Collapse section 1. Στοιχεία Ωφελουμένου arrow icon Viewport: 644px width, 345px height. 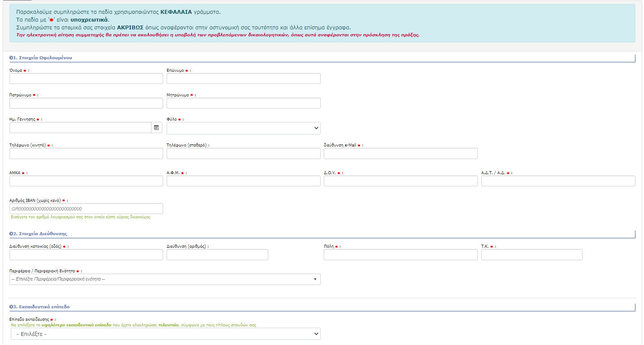click(x=11, y=57)
